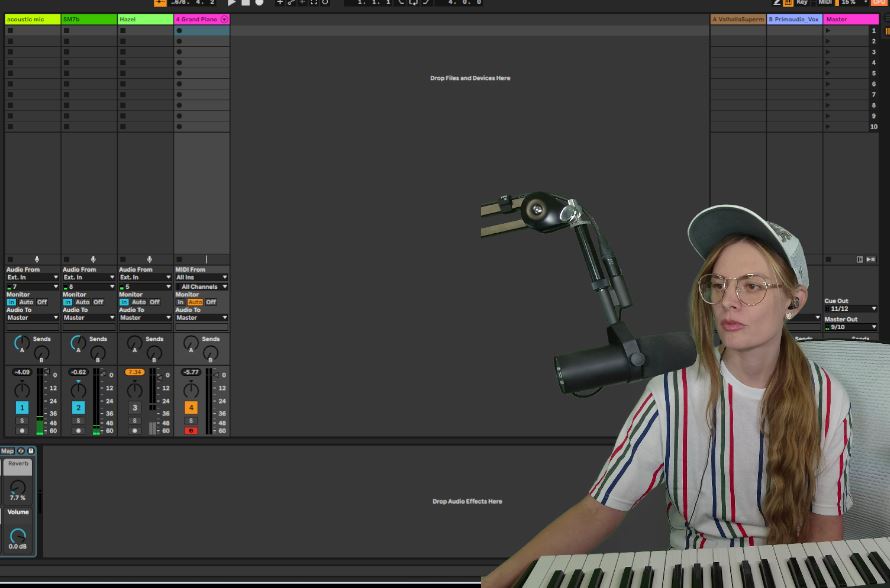Open Grand Piano All Channels dropdown

pyautogui.click(x=201, y=287)
